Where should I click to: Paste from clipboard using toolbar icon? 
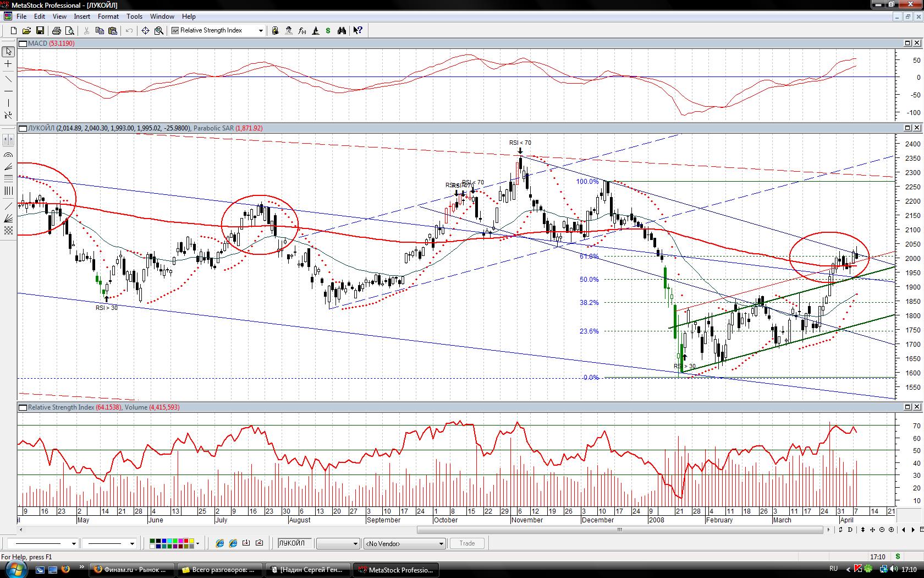point(113,31)
